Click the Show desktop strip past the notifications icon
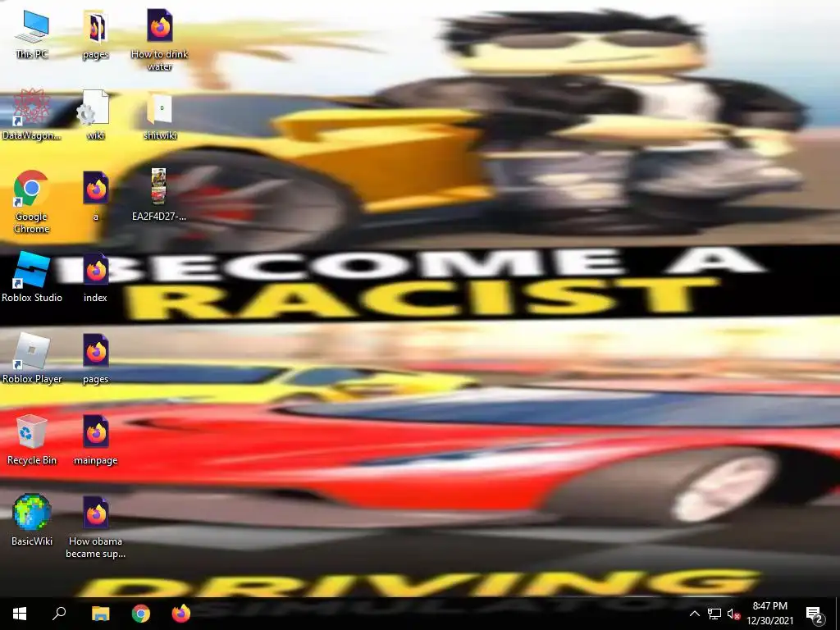 [837, 614]
